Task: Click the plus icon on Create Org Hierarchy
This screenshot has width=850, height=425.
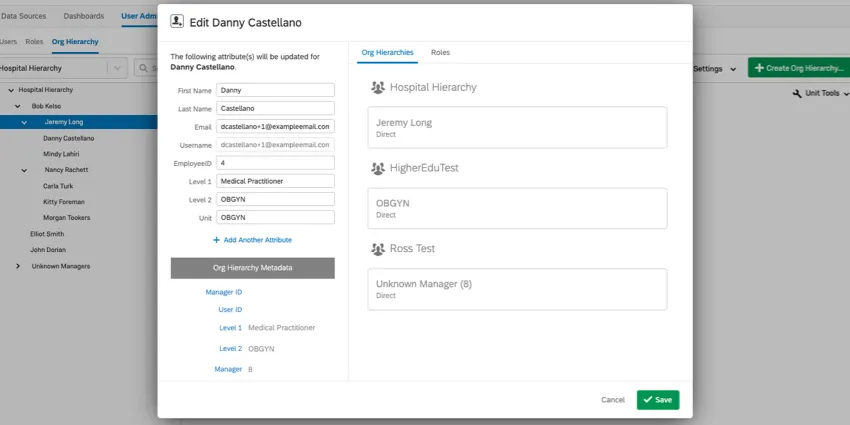Action: coord(759,68)
